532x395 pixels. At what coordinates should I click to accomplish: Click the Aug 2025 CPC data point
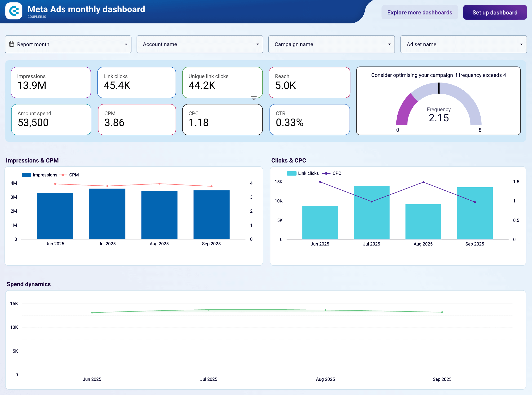pos(423,182)
